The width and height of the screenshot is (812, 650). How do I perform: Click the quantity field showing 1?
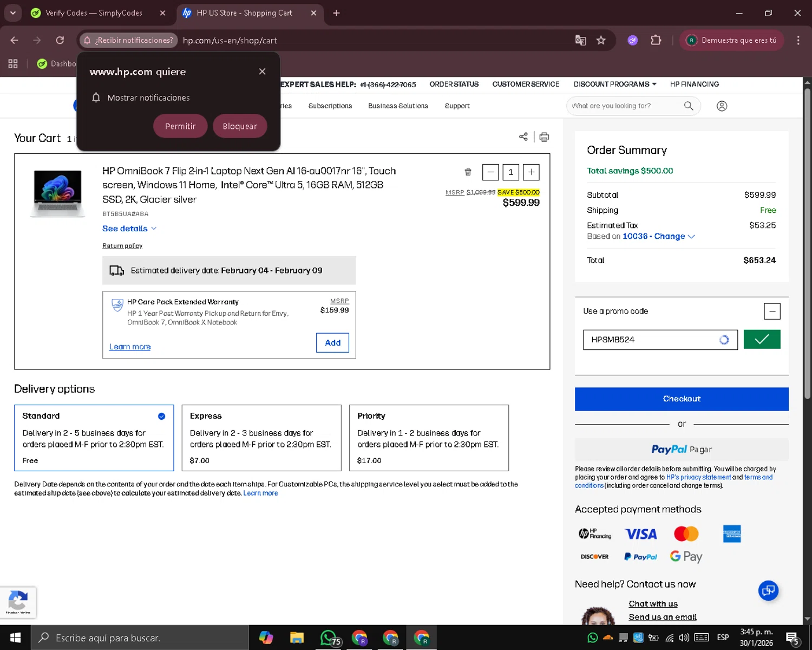tap(510, 172)
